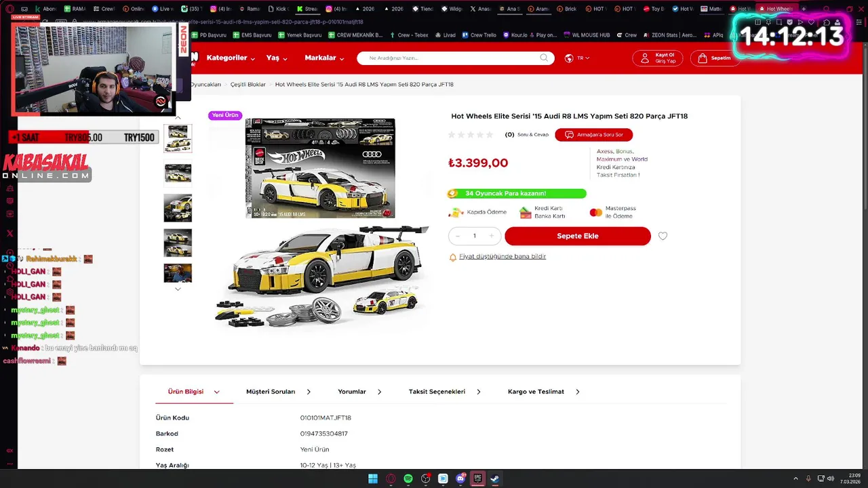Viewport: 868px width, 488px height.
Task: Click the Masterpass logo icon
Action: pos(596,212)
